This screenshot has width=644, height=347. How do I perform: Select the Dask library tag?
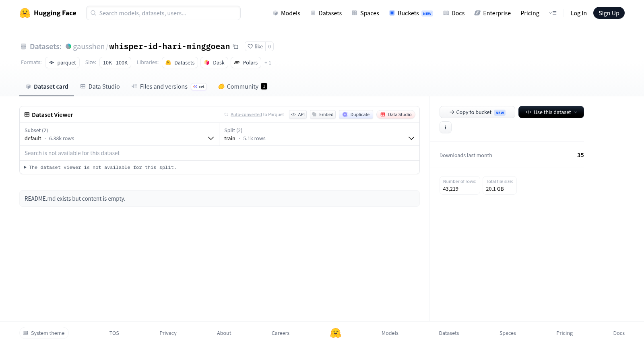pyautogui.click(x=215, y=62)
